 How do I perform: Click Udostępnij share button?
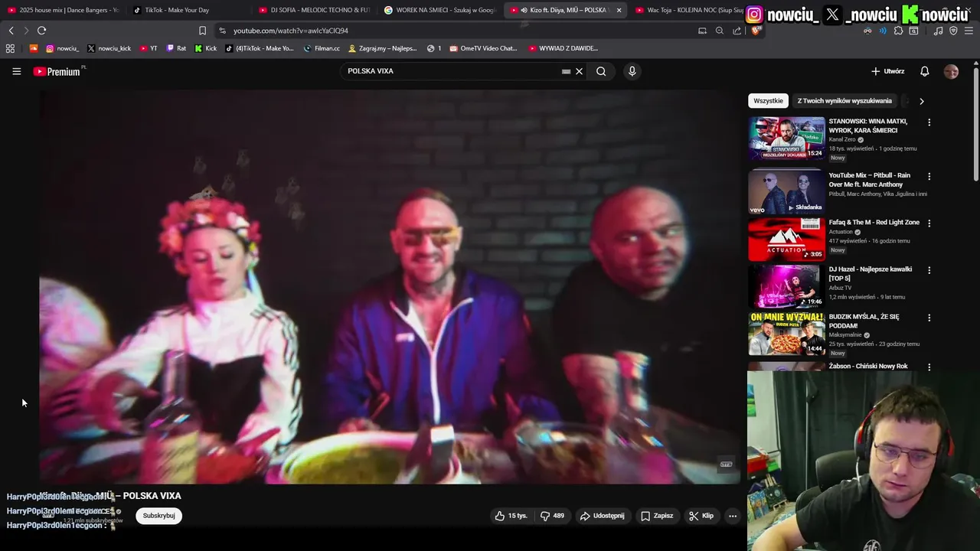[602, 516]
